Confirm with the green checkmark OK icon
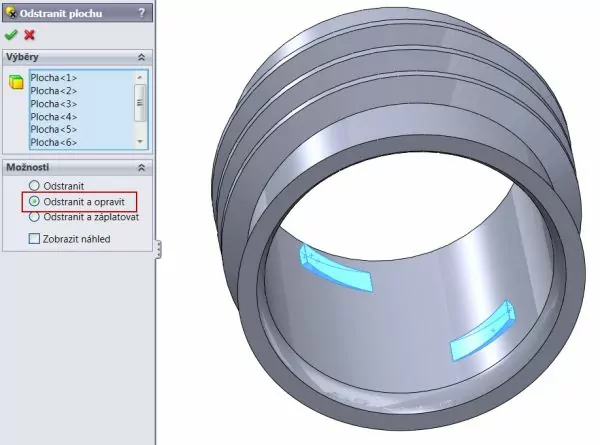The width and height of the screenshot is (600, 445). [x=11, y=34]
